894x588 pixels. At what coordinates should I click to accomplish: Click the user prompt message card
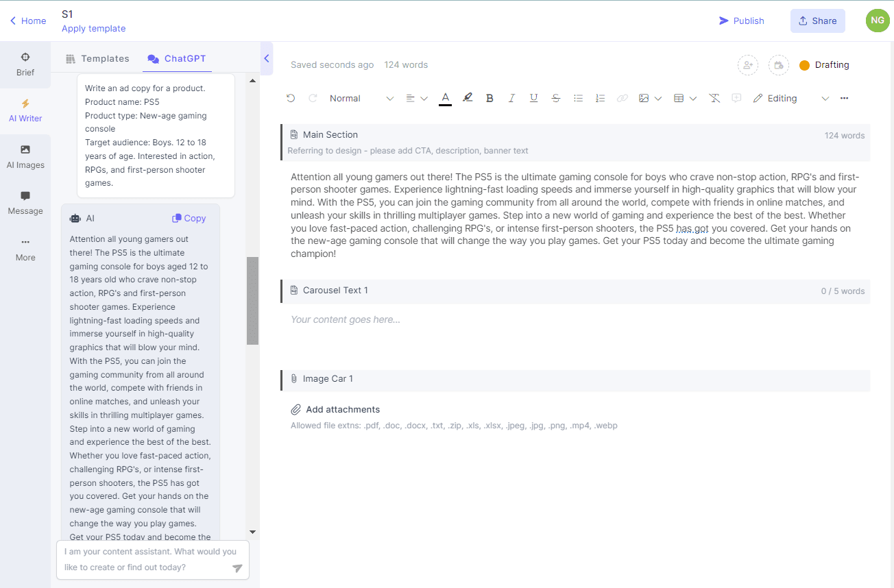156,136
